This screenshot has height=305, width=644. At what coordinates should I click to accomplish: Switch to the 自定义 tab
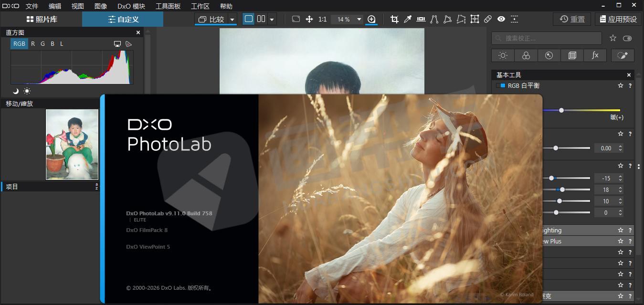pyautogui.click(x=123, y=19)
